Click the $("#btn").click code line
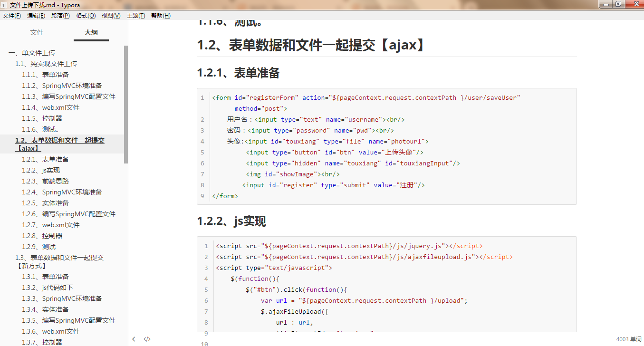The image size is (644, 346). coord(297,290)
